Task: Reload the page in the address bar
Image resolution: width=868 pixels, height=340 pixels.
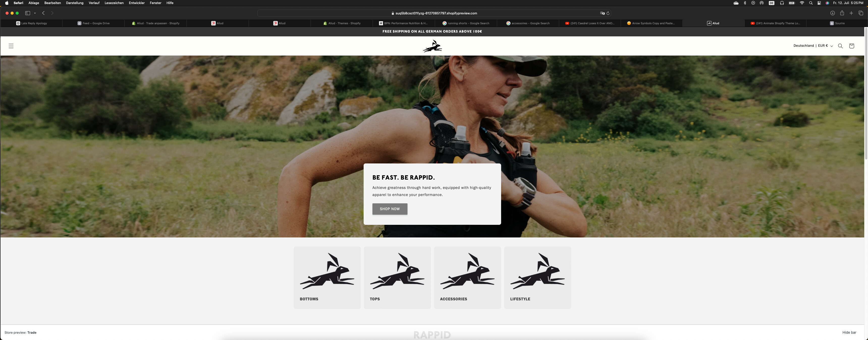Action: (608, 13)
